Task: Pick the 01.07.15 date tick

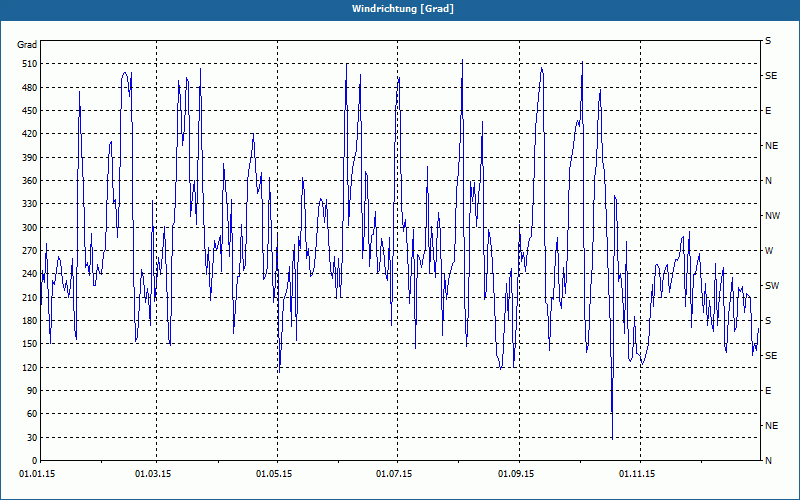Action: (394, 474)
